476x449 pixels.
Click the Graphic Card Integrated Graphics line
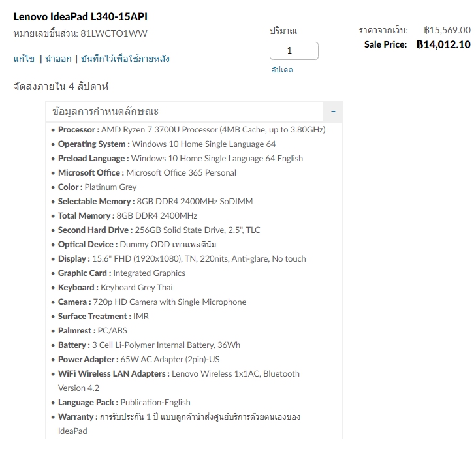point(121,273)
